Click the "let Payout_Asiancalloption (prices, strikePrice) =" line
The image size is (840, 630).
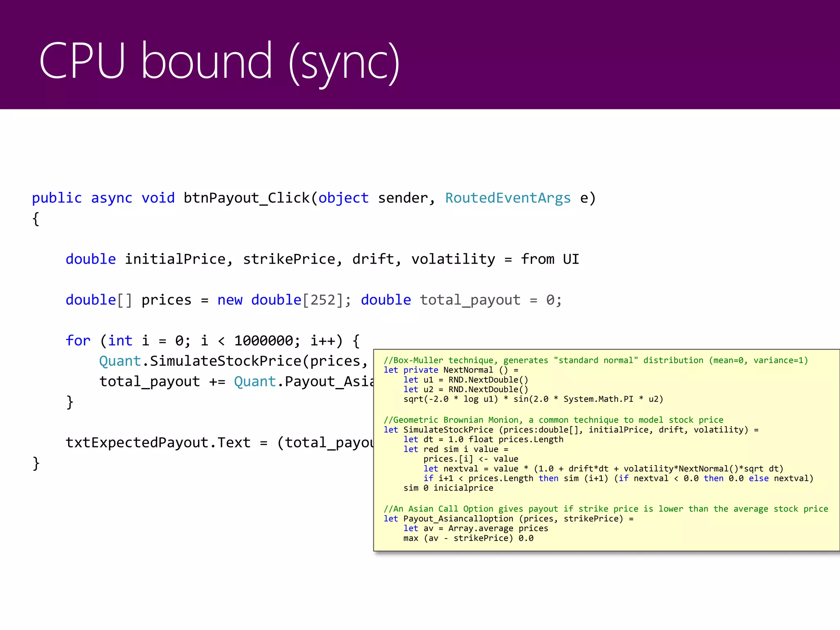[x=509, y=519]
